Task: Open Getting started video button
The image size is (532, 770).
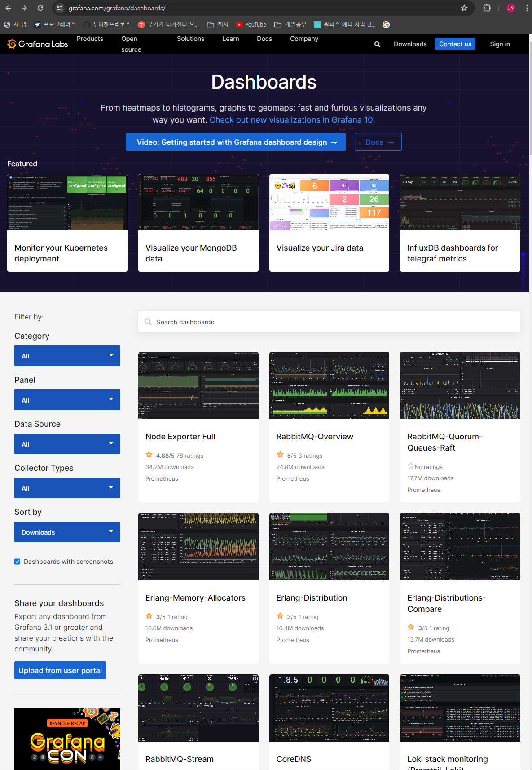Action: pyautogui.click(x=236, y=142)
